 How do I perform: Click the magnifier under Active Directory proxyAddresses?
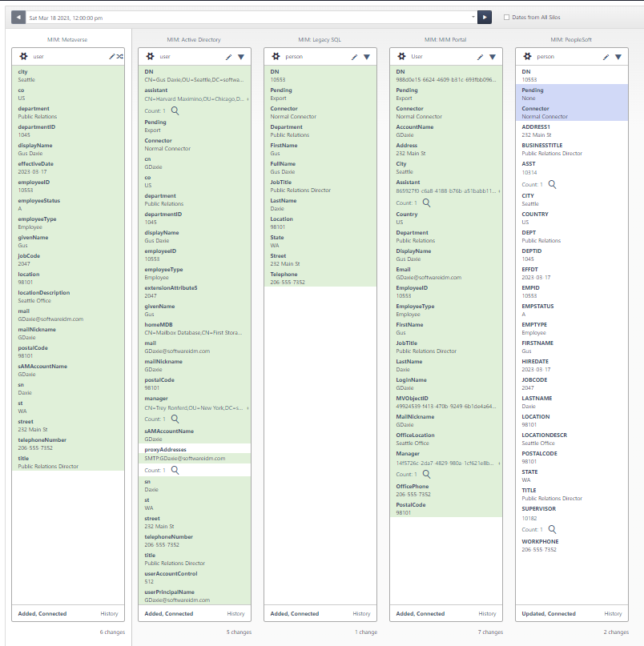[175, 470]
